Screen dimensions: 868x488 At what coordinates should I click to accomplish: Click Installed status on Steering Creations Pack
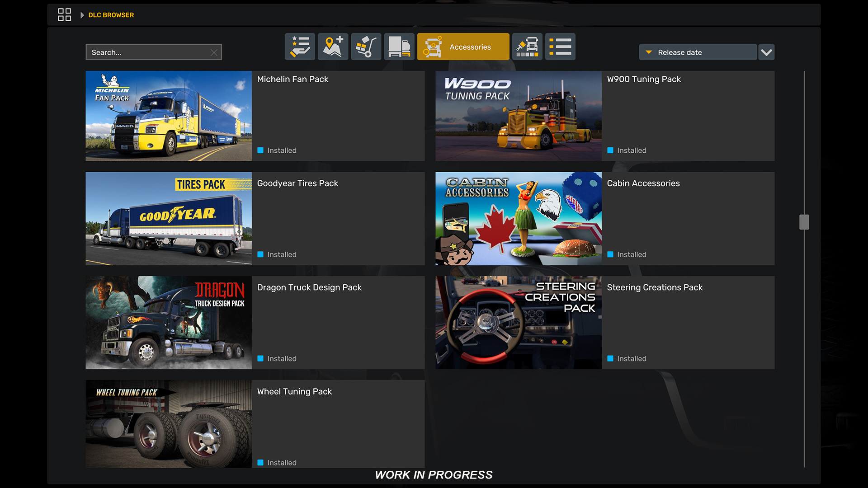[627, 359]
